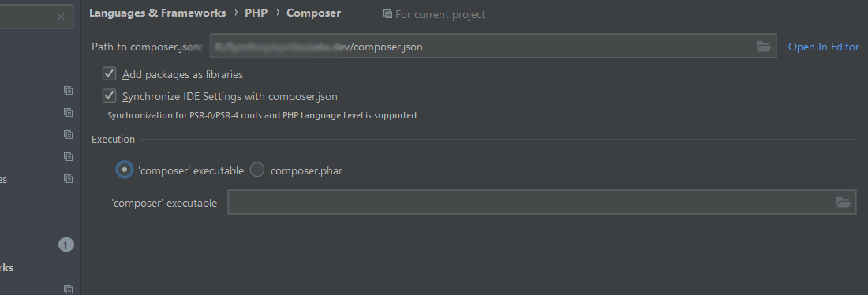Toggle 'Add packages as libraries' checkbox
Image resolution: width=868 pixels, height=295 pixels.
[x=109, y=73]
